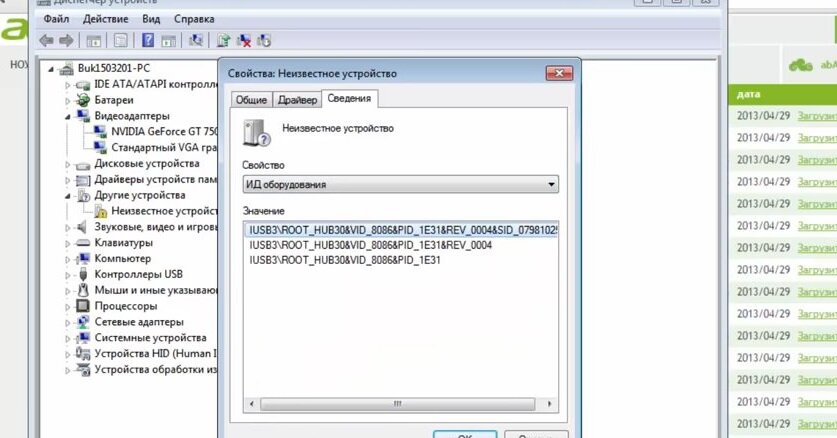Click the uninstall device icon with red X
Viewport: 837px width, 438px height.
coord(244,41)
